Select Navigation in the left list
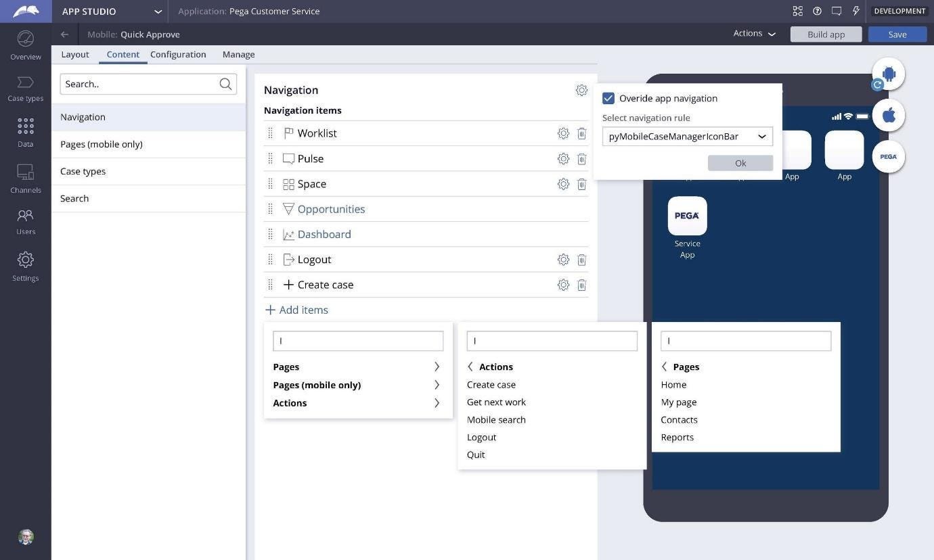 click(149, 117)
